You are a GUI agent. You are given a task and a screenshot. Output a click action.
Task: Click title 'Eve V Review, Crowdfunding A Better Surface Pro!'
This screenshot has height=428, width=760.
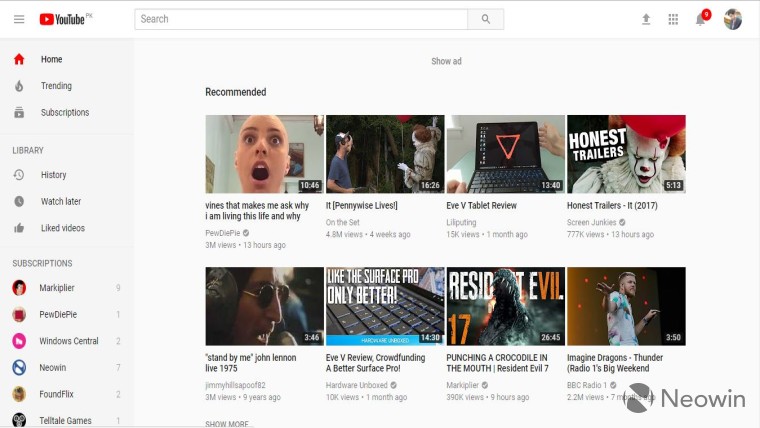pos(375,363)
